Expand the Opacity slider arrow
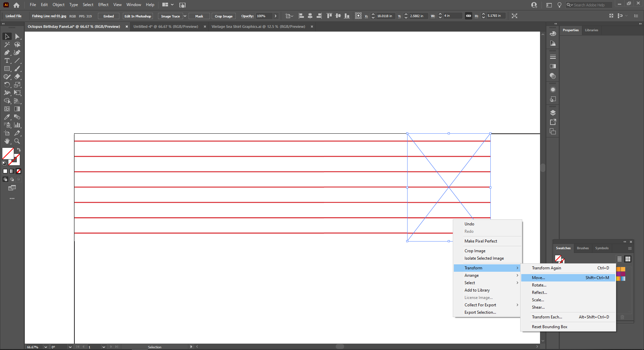Screen dimensions: 644x350 pyautogui.click(x=275, y=16)
